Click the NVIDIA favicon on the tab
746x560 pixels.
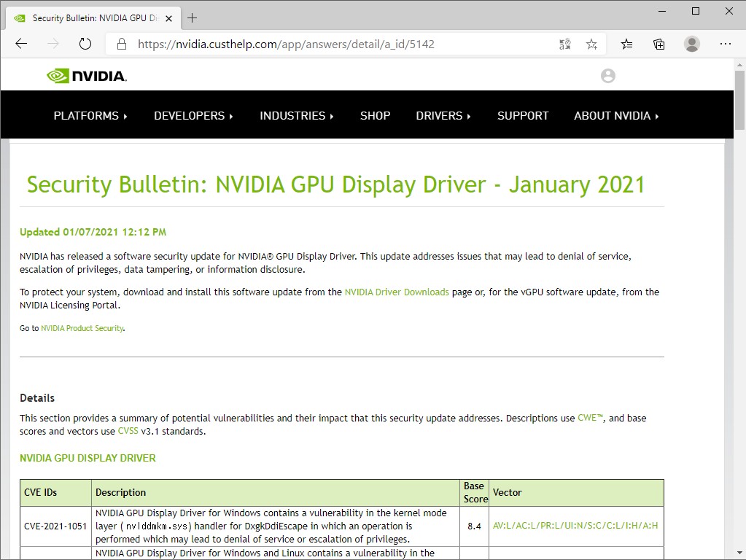coord(20,18)
